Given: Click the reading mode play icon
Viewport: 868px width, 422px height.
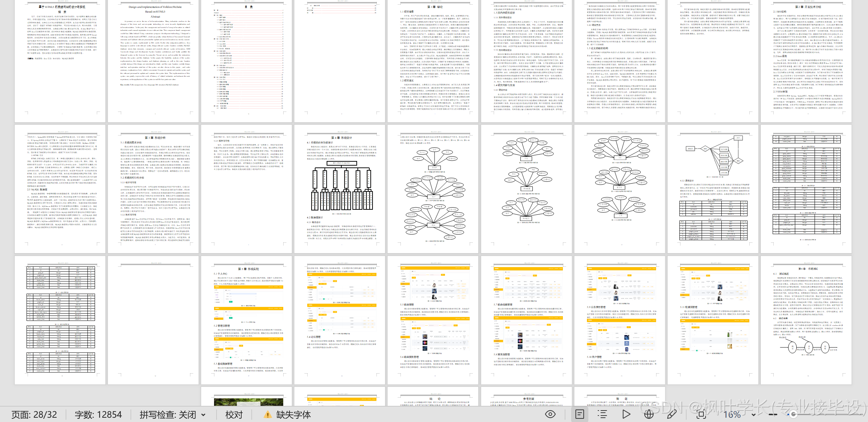Looking at the screenshot, I should click(626, 414).
